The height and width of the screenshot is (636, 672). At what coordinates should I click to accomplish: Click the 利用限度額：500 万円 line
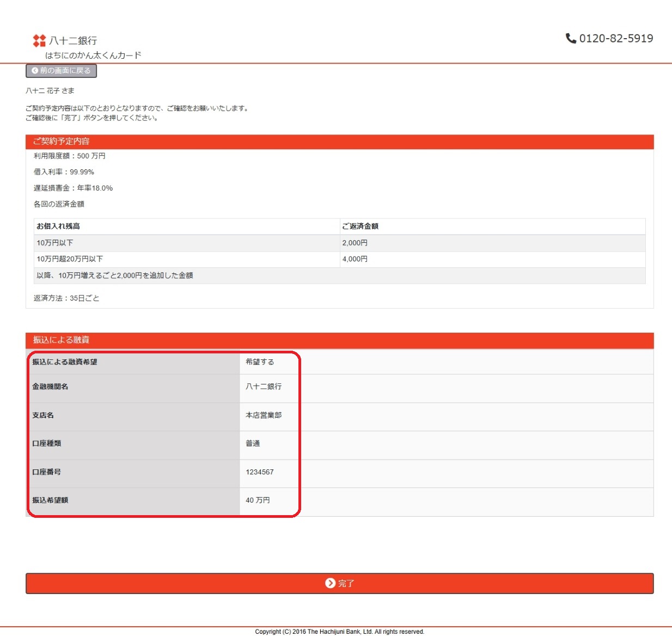[70, 156]
